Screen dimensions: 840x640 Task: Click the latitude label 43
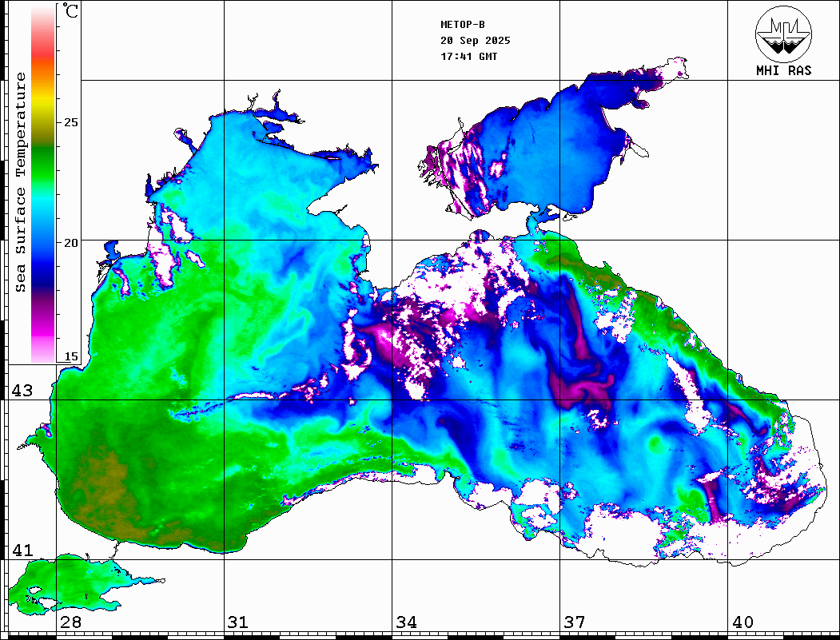coord(22,391)
